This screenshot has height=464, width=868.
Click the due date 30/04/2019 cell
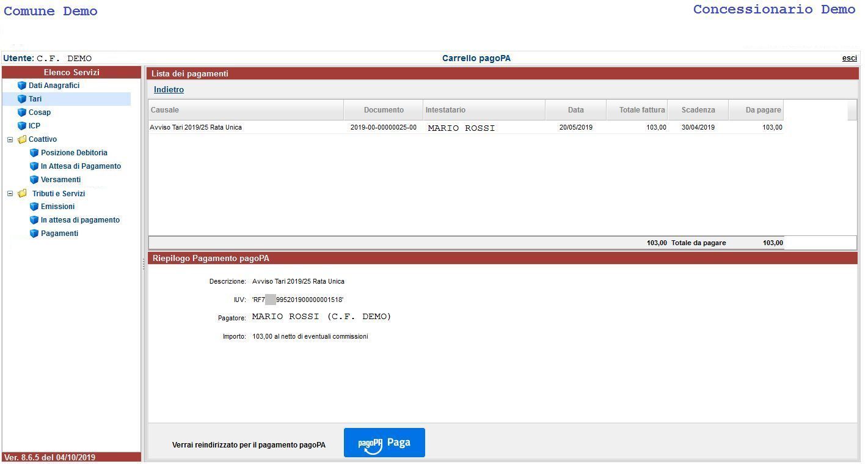click(698, 127)
